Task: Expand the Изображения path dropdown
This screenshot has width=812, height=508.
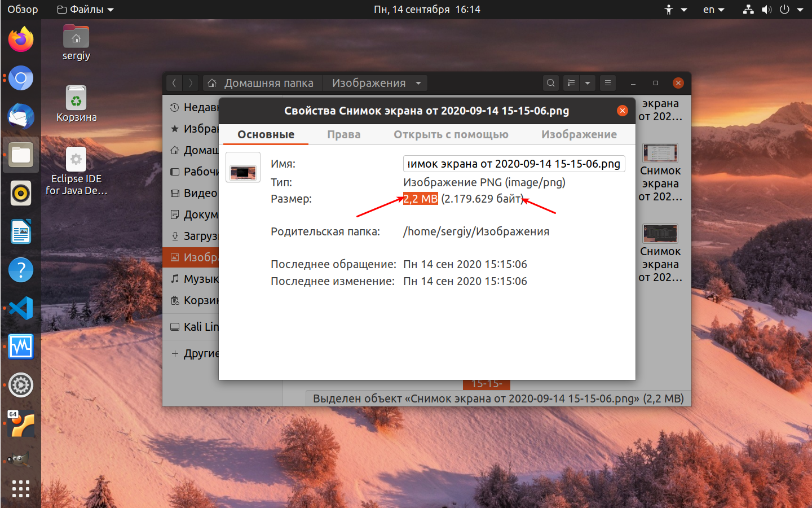Action: click(418, 83)
